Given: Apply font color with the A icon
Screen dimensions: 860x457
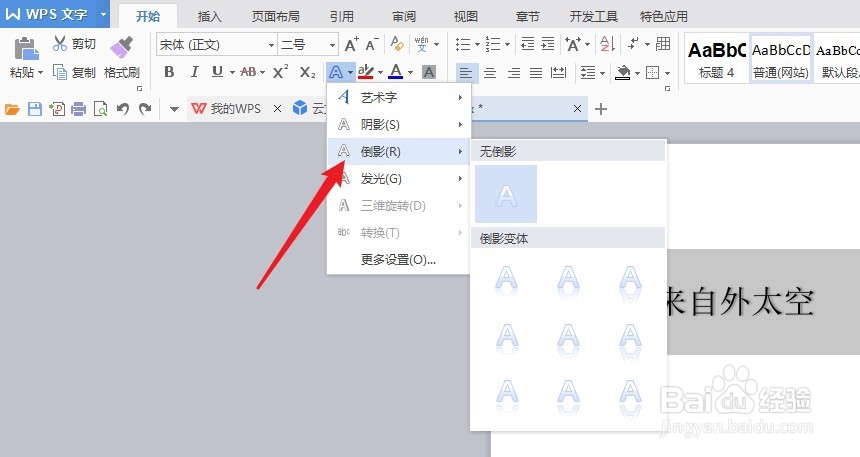Looking at the screenshot, I should (395, 72).
